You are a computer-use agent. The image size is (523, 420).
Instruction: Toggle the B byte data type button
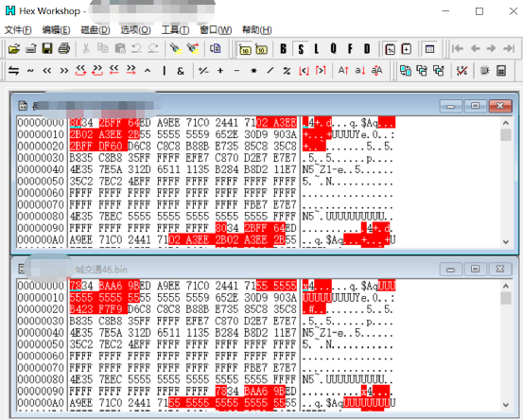click(284, 49)
